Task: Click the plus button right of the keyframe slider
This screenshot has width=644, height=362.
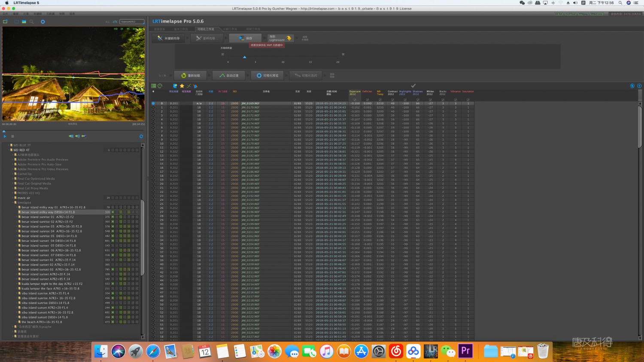Action: 343,54
